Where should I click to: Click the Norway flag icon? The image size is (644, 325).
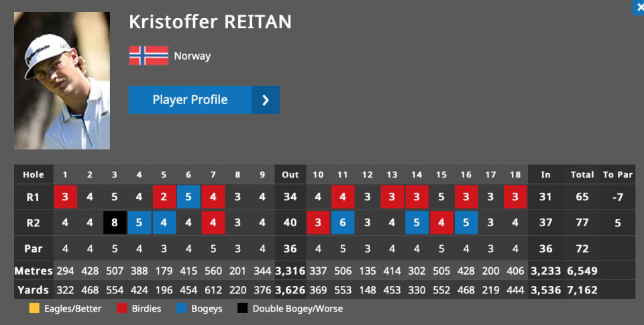[x=149, y=56]
